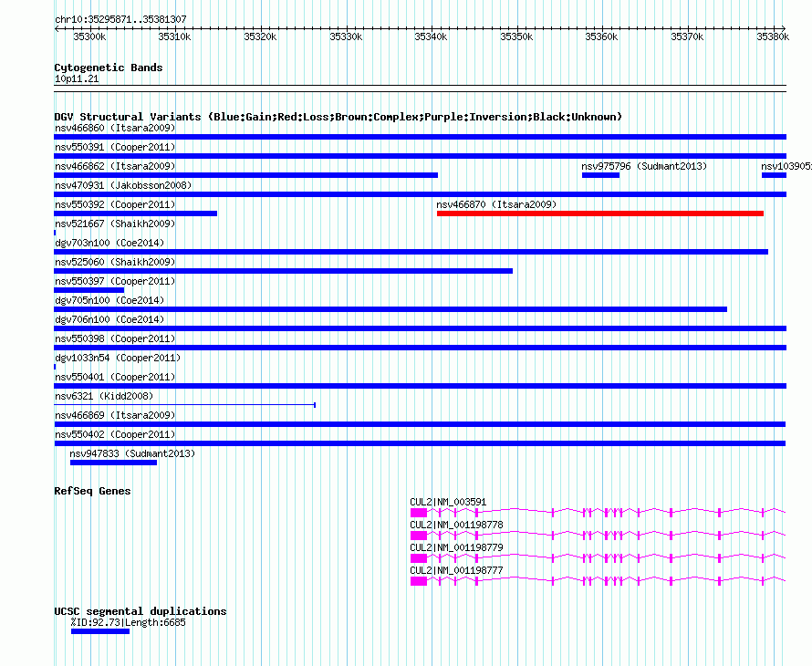The image size is (812, 666).
Task: Select nsv550401 (Cooper2011) variant label
Action: 115,377
